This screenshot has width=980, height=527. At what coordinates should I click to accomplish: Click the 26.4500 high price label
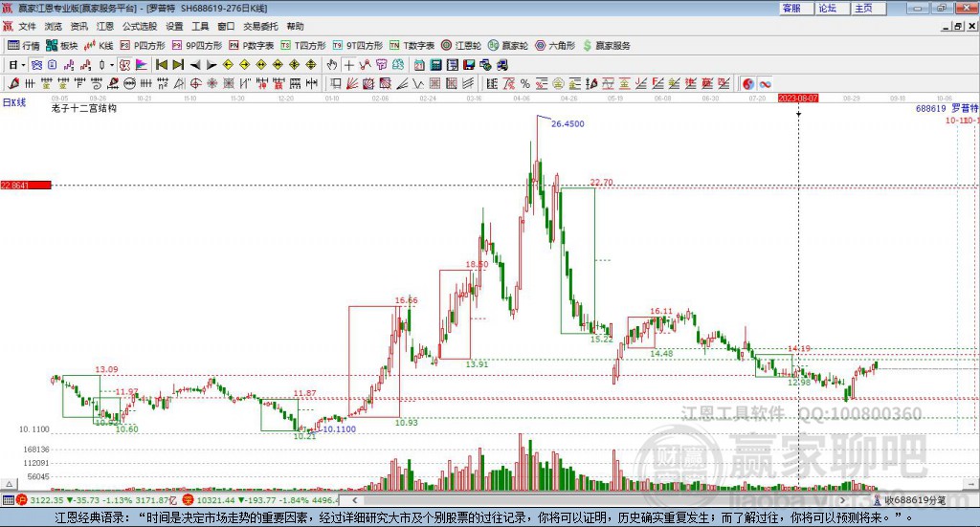click(568, 123)
